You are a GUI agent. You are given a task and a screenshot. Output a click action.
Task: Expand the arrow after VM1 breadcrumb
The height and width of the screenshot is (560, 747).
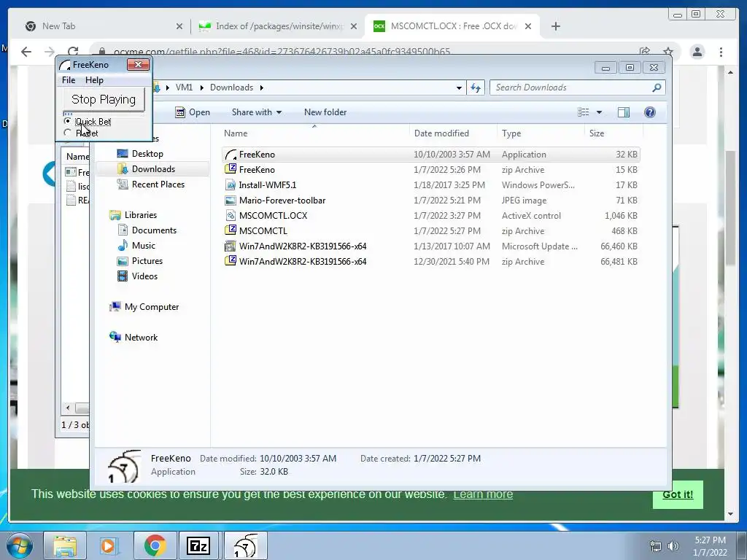pyautogui.click(x=201, y=87)
